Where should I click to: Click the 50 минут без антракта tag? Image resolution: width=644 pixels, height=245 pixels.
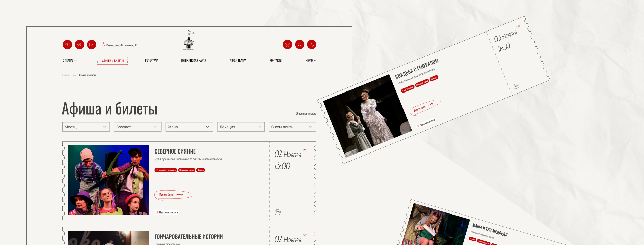tap(166, 170)
